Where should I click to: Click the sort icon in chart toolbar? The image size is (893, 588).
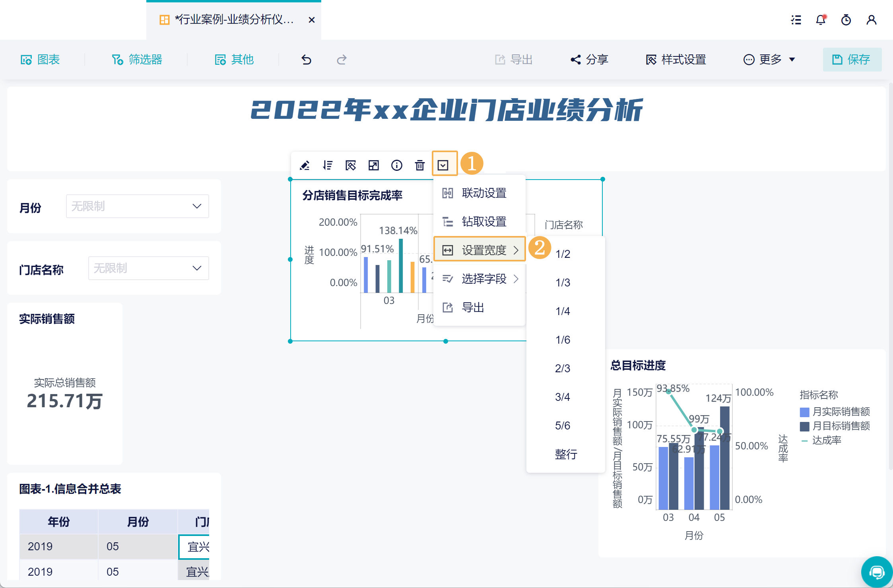(328, 165)
